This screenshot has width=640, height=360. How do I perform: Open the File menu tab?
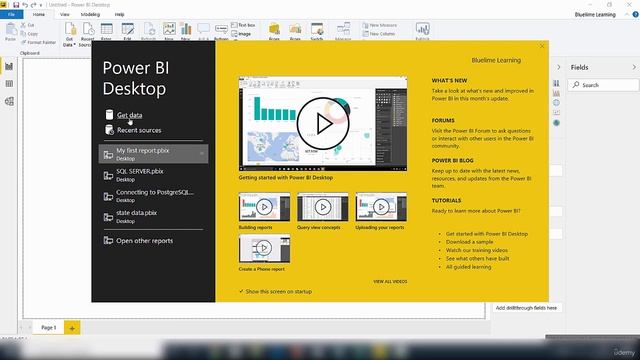point(11,14)
